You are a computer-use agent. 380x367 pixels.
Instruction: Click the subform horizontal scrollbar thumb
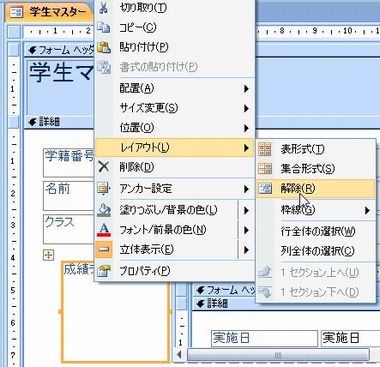(x=278, y=355)
